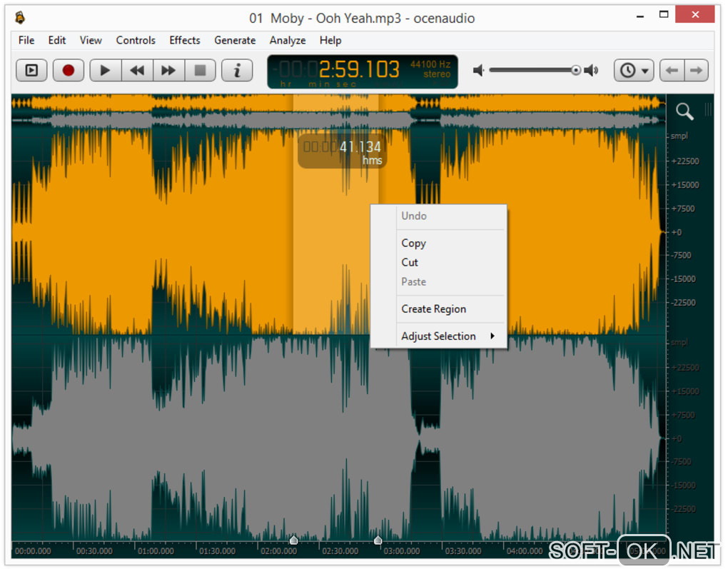Open the Controls menu
Viewport: 728px width, 569px height.
tap(136, 41)
